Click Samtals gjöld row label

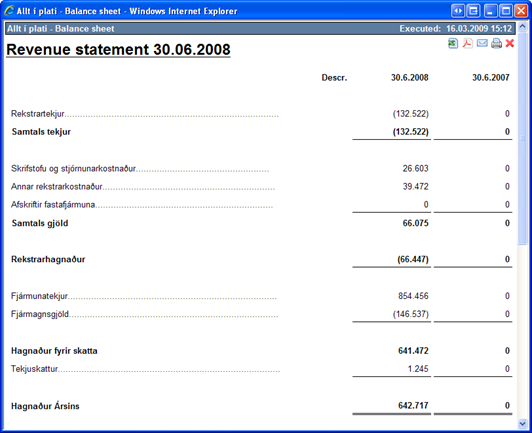40,223
